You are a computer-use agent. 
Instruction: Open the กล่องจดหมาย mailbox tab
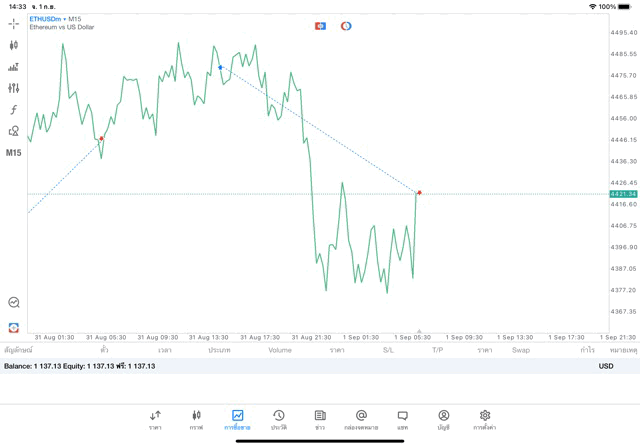[361, 419]
